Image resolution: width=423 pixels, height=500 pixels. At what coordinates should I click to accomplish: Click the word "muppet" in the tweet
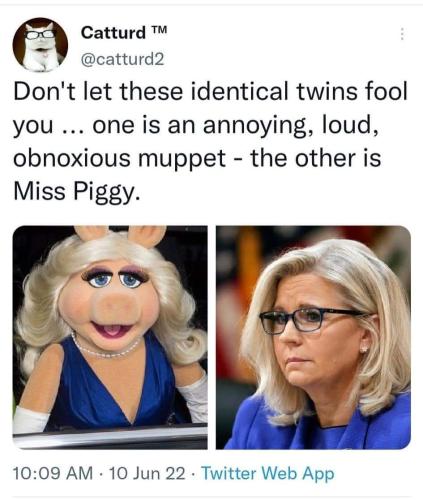click(x=182, y=159)
